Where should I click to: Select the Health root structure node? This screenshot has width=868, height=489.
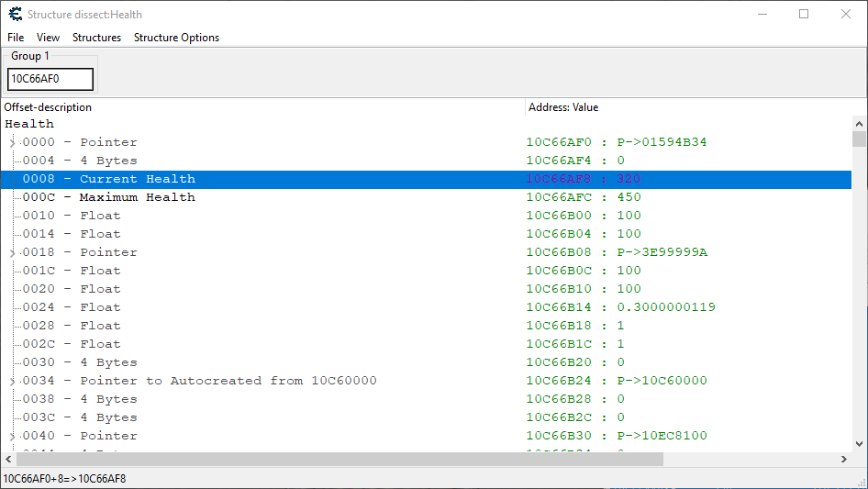coord(29,124)
